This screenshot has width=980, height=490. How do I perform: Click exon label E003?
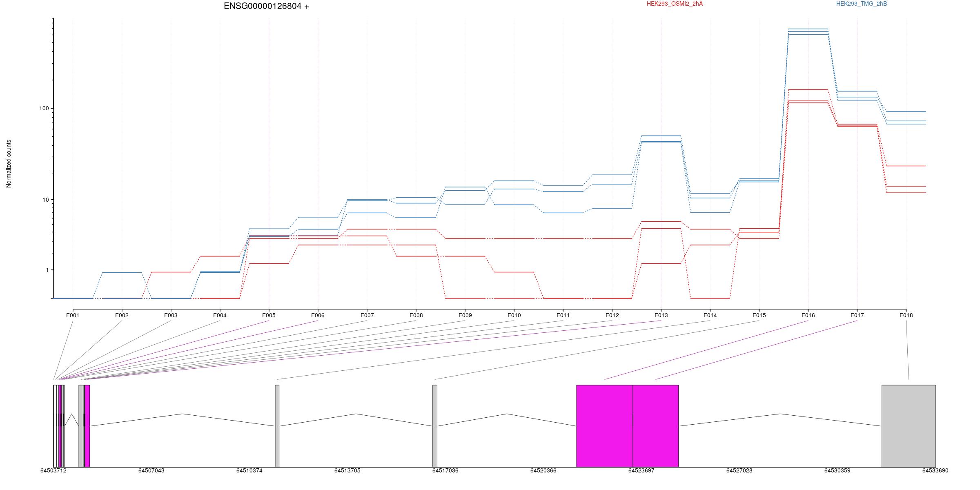(171, 315)
